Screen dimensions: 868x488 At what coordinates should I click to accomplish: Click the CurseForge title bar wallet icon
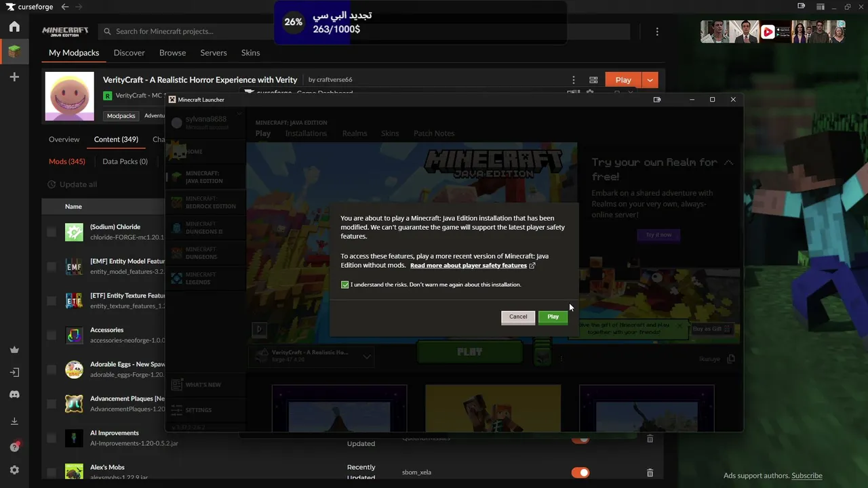(x=801, y=7)
